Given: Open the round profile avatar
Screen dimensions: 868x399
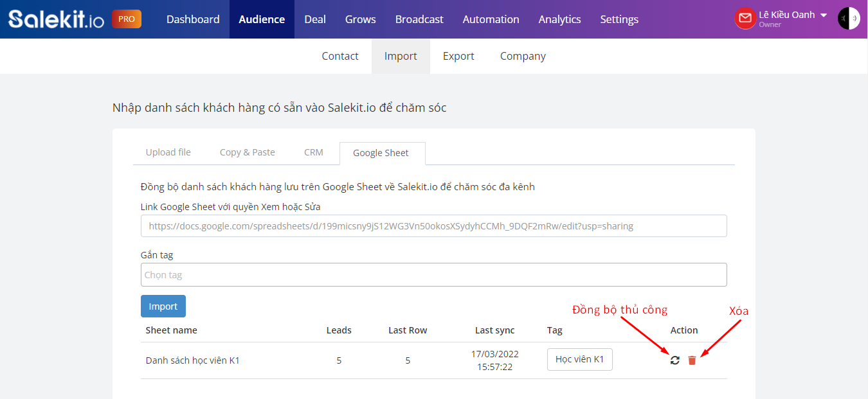Looking at the screenshot, I should pyautogui.click(x=849, y=19).
